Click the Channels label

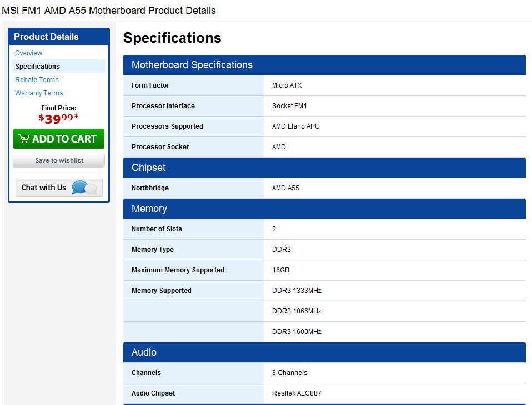146,373
